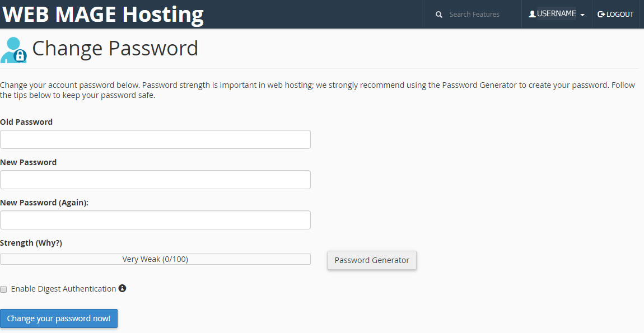Screen dimensions: 644x333
Task: Select LOGOUT in the top bar
Action: [x=619, y=15]
